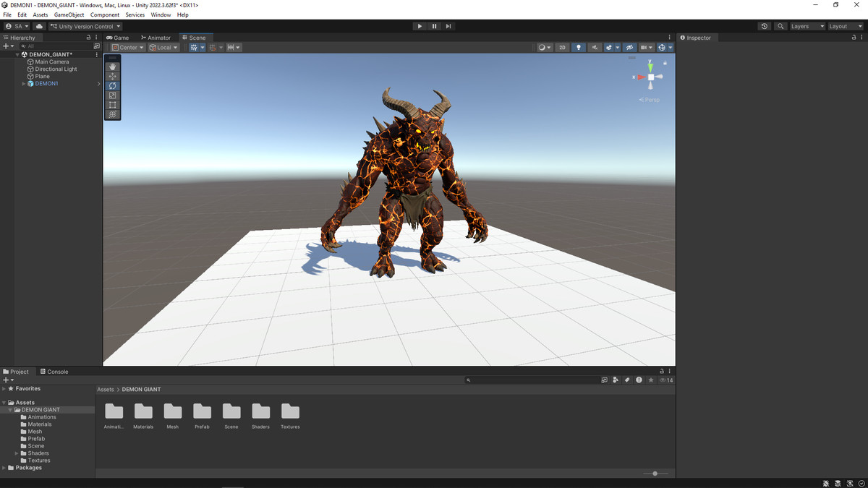The width and height of the screenshot is (868, 488).
Task: Toggle scene audio mute button
Action: click(x=595, y=48)
